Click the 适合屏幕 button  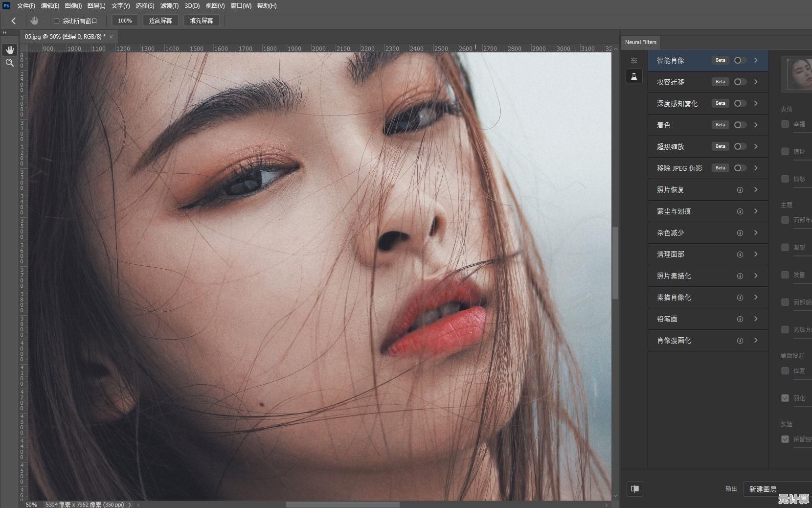click(x=160, y=21)
